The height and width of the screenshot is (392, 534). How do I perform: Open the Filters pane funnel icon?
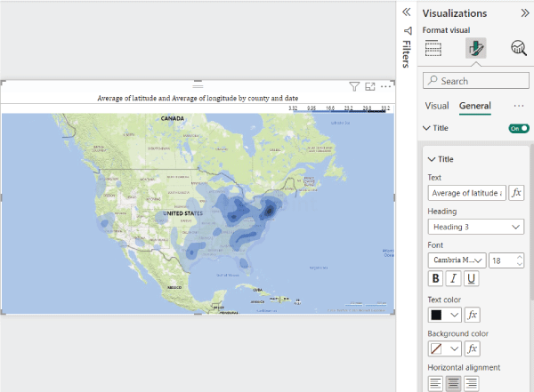(x=408, y=31)
